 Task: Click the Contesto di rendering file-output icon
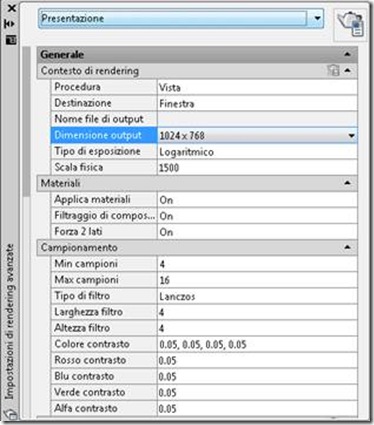coord(333,70)
